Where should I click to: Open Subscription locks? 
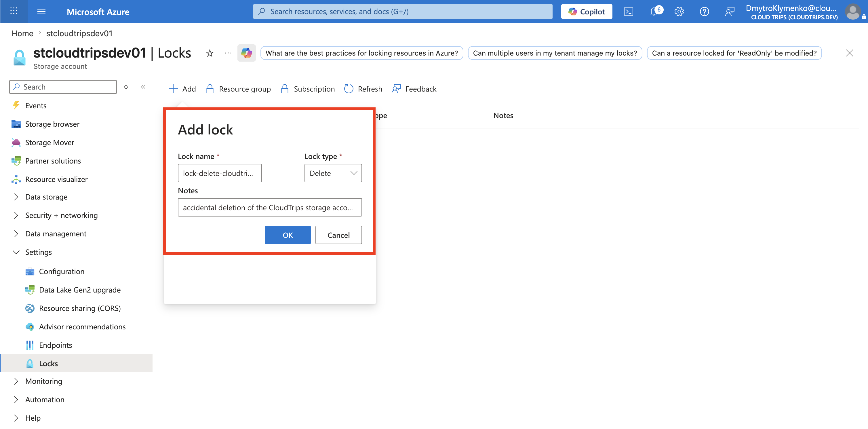click(x=308, y=89)
